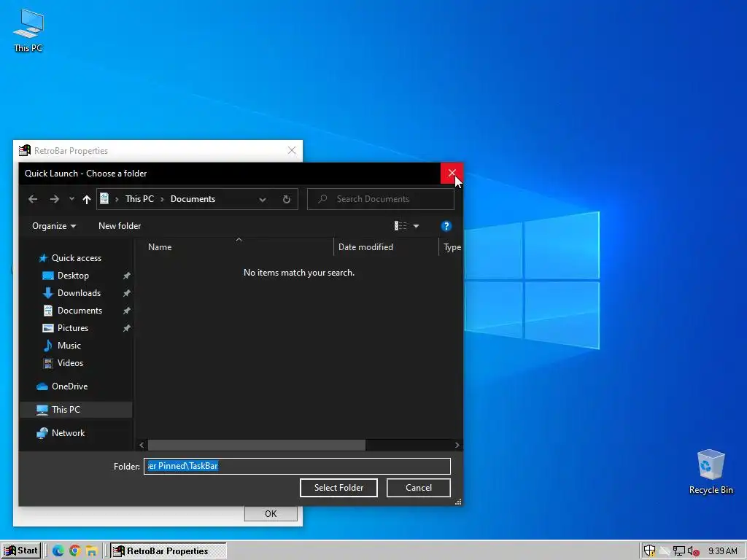Refresh the Documents folder view
Viewport: 747px width, 560px height.
tap(286, 200)
